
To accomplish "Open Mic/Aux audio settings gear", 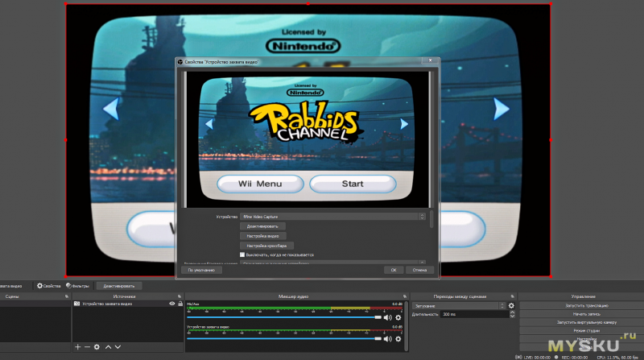I will 398,317.
